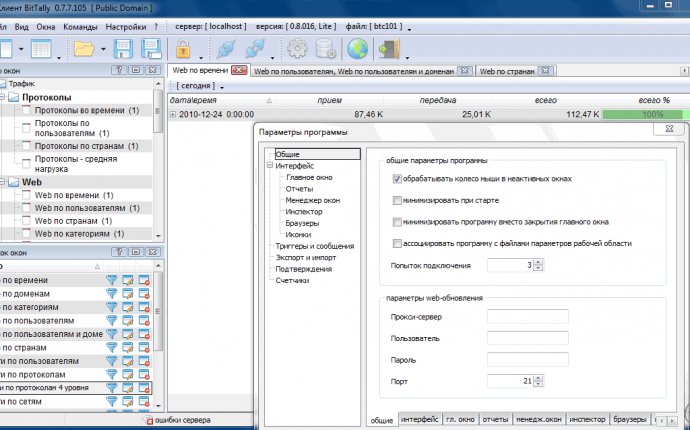Sort by the 'прием' column header

tap(330, 100)
